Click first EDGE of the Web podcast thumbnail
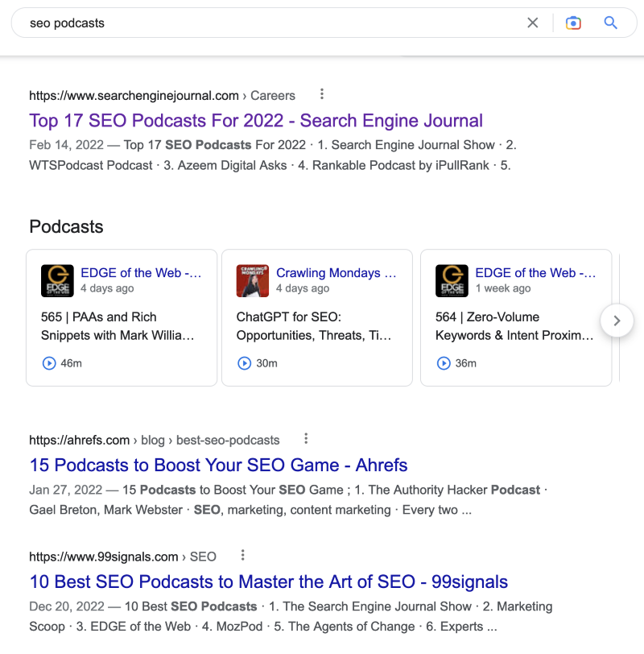The width and height of the screenshot is (644, 654). [x=57, y=281]
